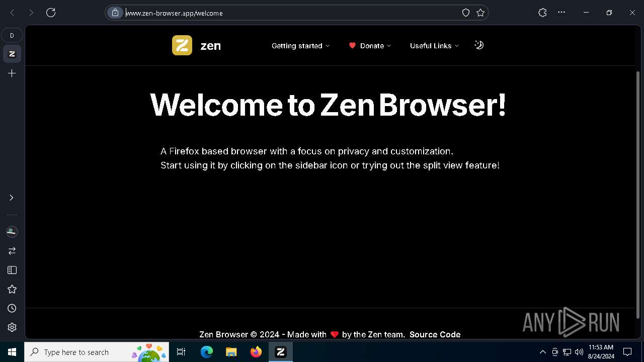
Task: Open a new tab with plus icon
Action: 12,73
